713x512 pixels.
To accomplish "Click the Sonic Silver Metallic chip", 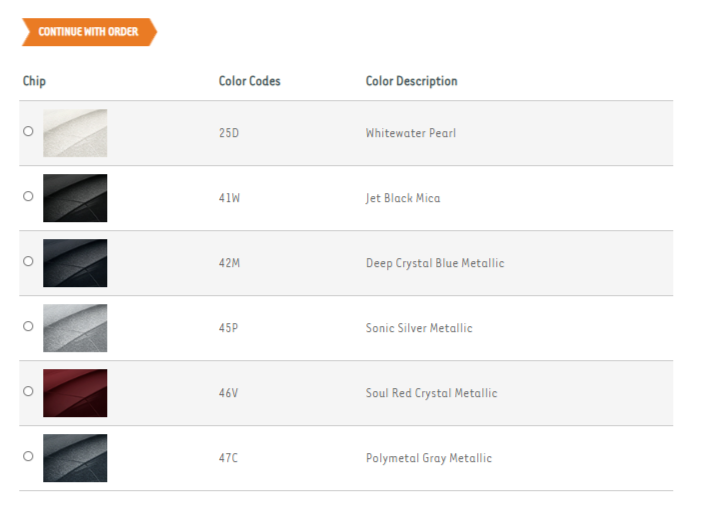I will click(x=75, y=328).
